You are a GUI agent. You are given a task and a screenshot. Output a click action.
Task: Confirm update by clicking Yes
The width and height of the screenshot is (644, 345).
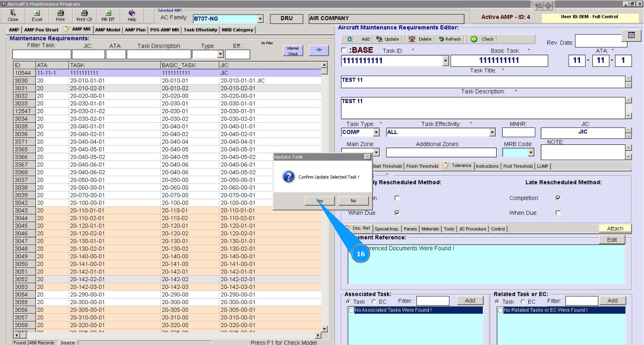(x=320, y=201)
